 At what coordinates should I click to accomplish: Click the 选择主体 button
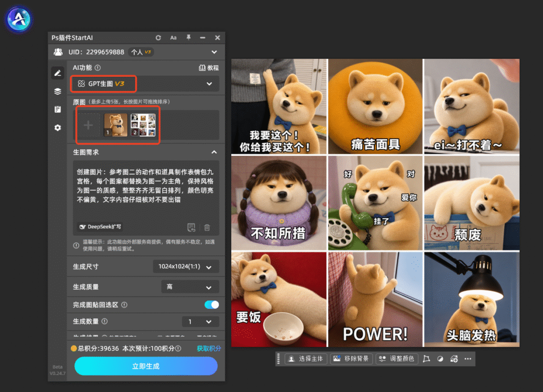click(x=306, y=359)
